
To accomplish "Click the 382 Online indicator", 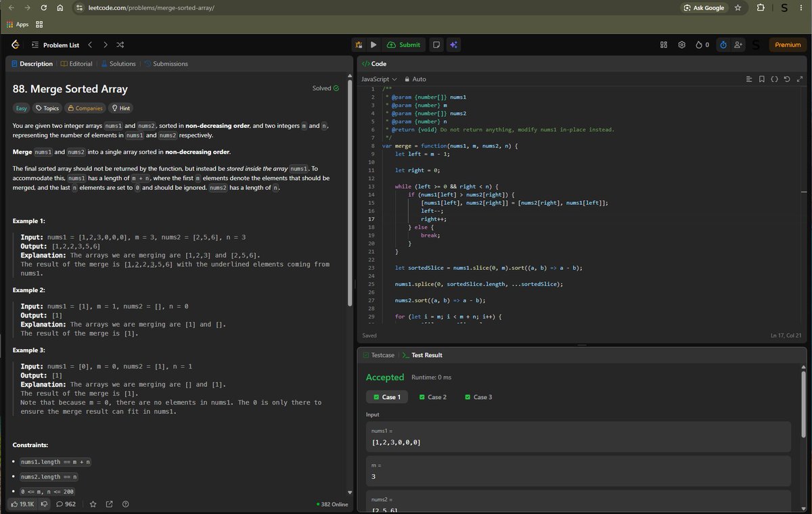I will click(x=332, y=504).
